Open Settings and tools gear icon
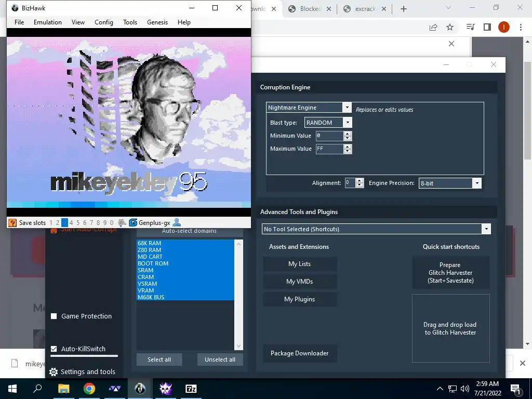Viewport: 532px width, 399px height. (54, 372)
